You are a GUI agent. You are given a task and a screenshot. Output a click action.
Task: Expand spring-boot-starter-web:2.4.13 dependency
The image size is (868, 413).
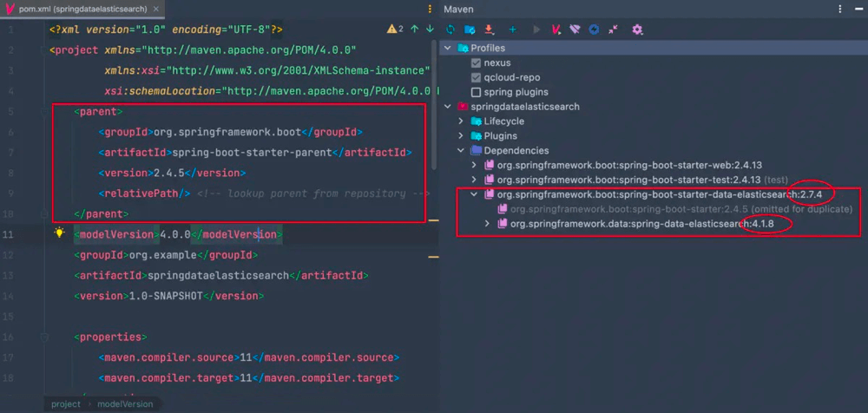474,165
